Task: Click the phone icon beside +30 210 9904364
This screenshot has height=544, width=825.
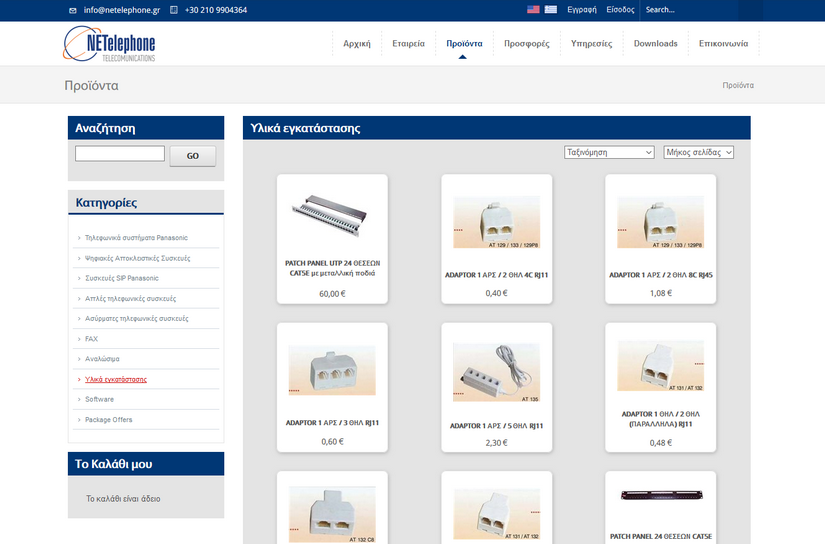Action: click(175, 10)
